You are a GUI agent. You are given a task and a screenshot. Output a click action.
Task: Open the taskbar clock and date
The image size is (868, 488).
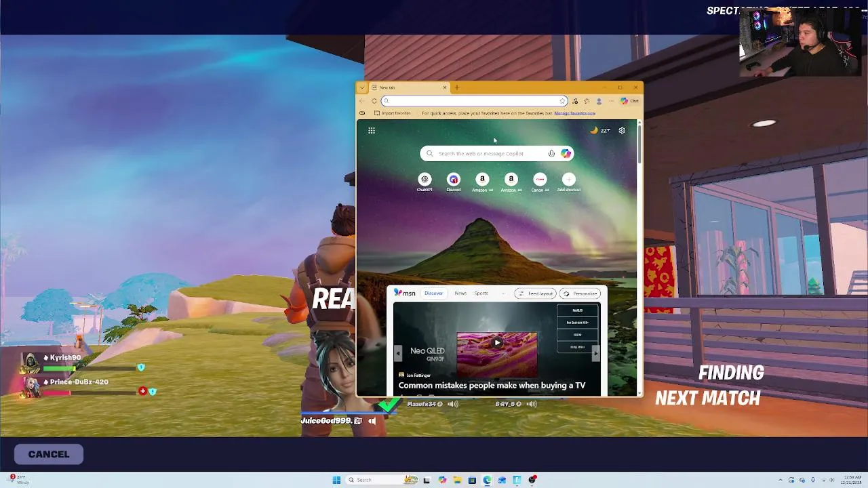coord(852,480)
